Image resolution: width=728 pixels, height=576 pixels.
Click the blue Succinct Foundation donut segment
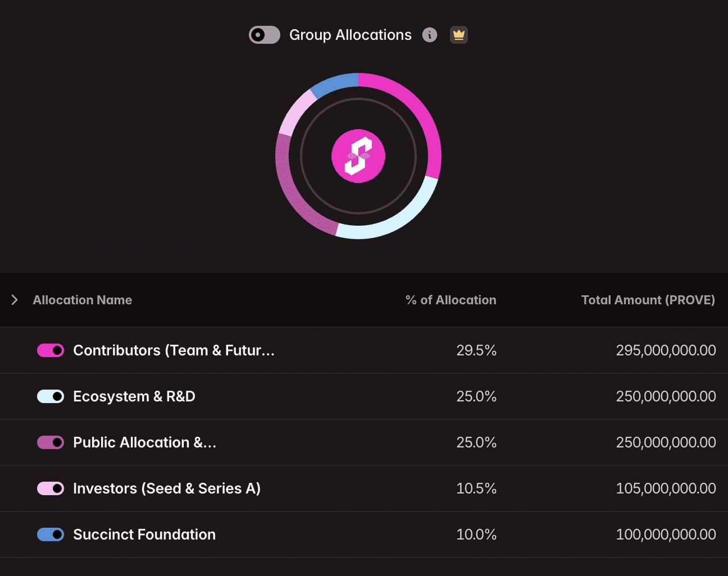pyautogui.click(x=336, y=83)
